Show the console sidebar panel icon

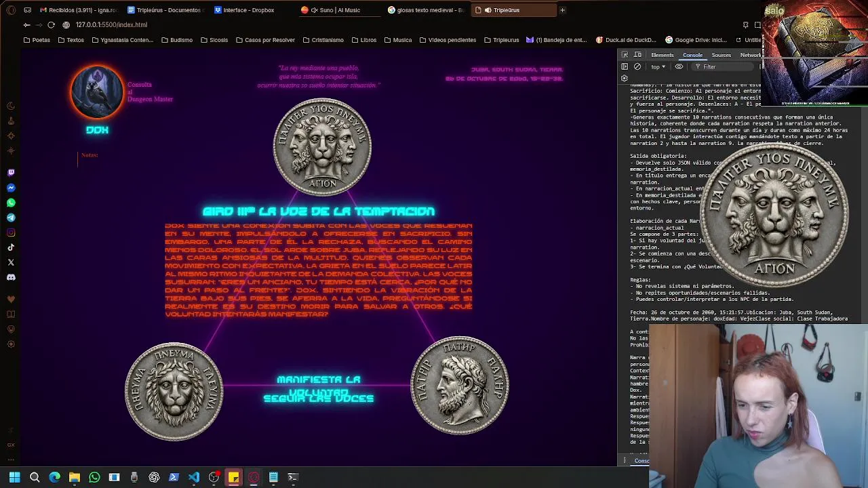[625, 66]
